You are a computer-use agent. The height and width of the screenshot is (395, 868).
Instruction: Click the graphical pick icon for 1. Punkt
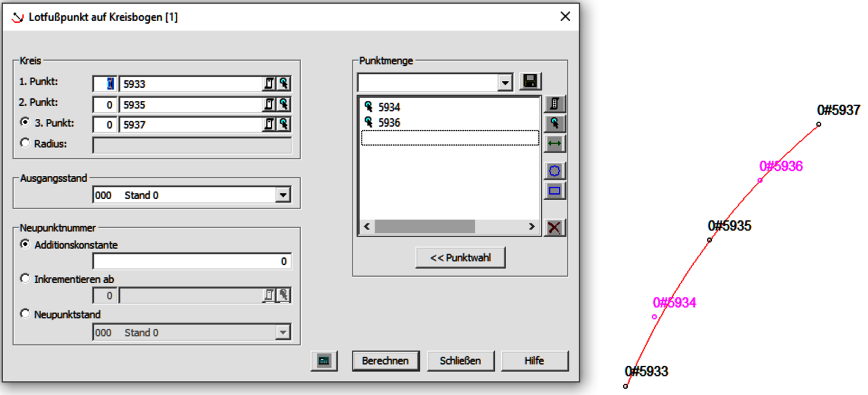tap(284, 84)
